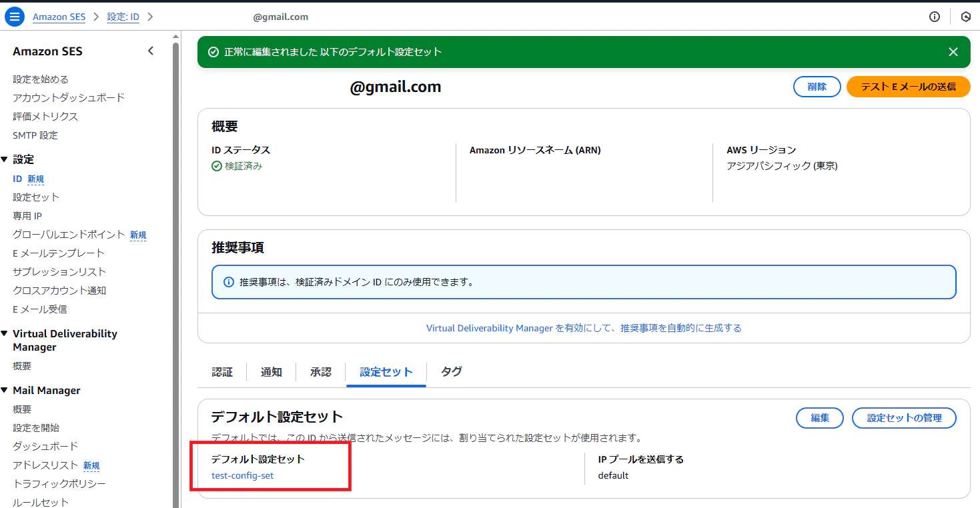Open アカウントダッシュボード in sidebar
The image size is (980, 508).
(x=69, y=98)
